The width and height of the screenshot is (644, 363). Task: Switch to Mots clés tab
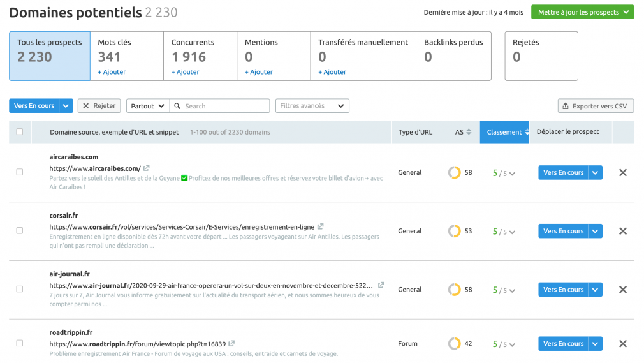(x=127, y=56)
